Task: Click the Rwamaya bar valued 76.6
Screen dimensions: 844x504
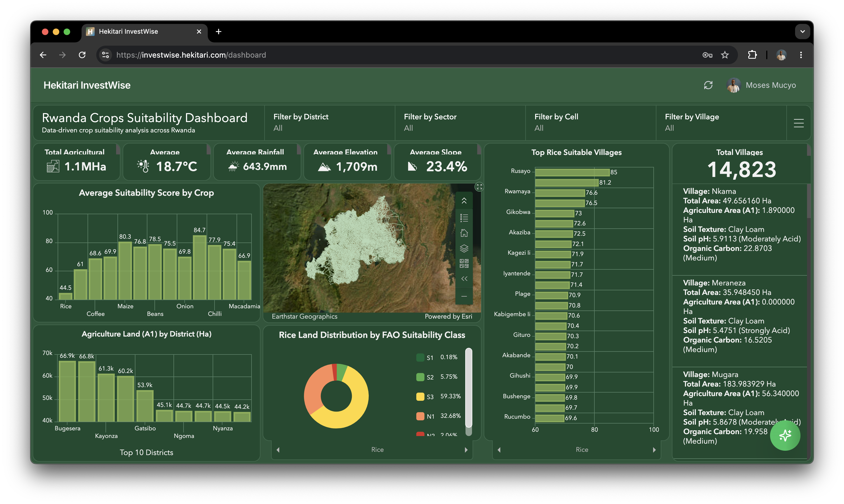Action: coord(560,192)
